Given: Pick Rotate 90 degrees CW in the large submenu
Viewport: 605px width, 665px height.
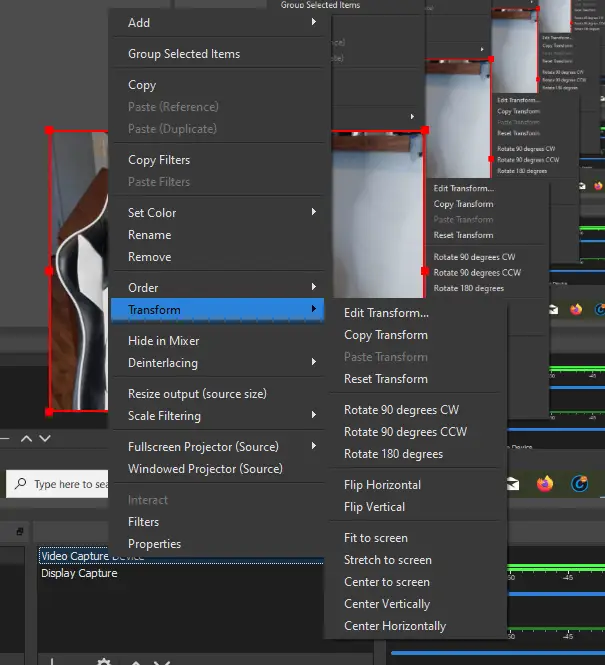Looking at the screenshot, I should pos(415,410).
